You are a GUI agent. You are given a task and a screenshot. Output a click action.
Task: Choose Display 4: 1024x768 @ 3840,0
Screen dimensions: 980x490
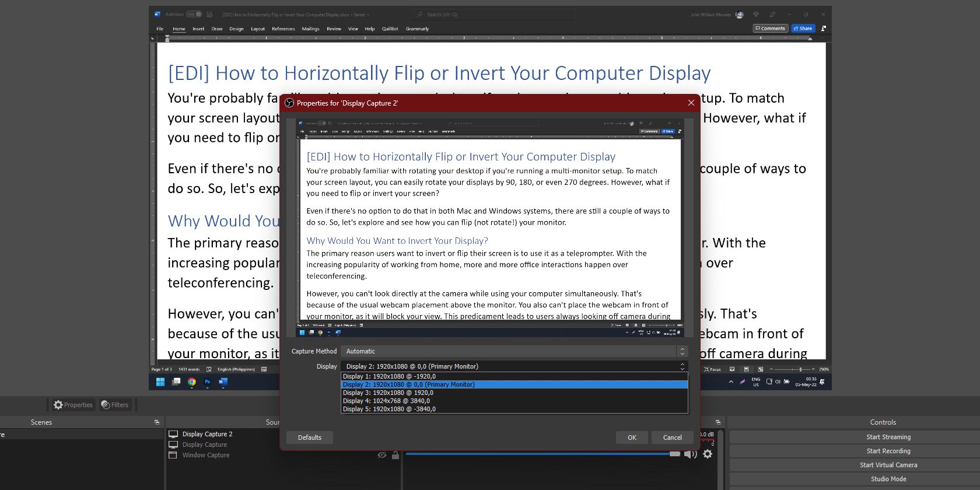pyautogui.click(x=514, y=401)
